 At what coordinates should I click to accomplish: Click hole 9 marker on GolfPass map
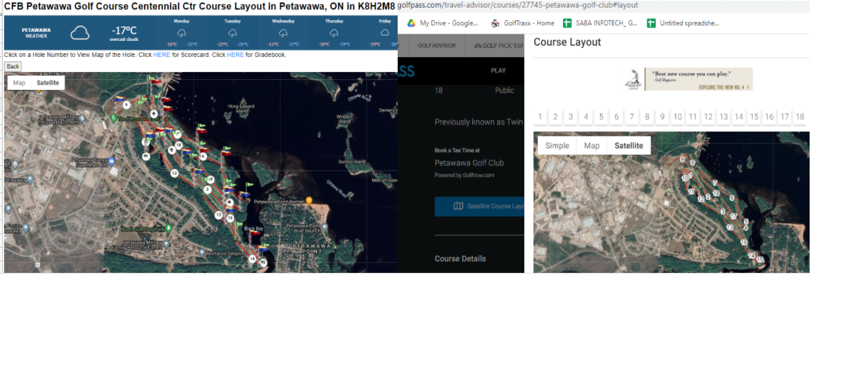coord(682,159)
